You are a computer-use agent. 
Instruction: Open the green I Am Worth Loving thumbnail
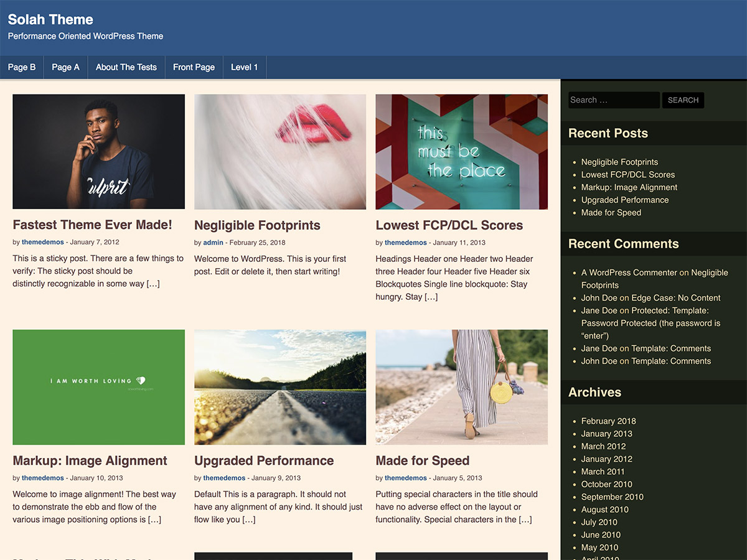(98, 387)
